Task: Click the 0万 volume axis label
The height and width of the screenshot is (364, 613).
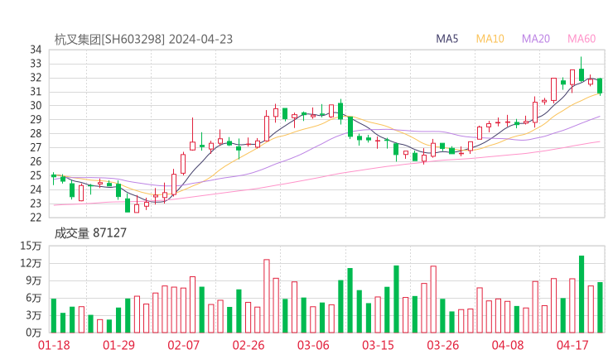Action: 34,333
